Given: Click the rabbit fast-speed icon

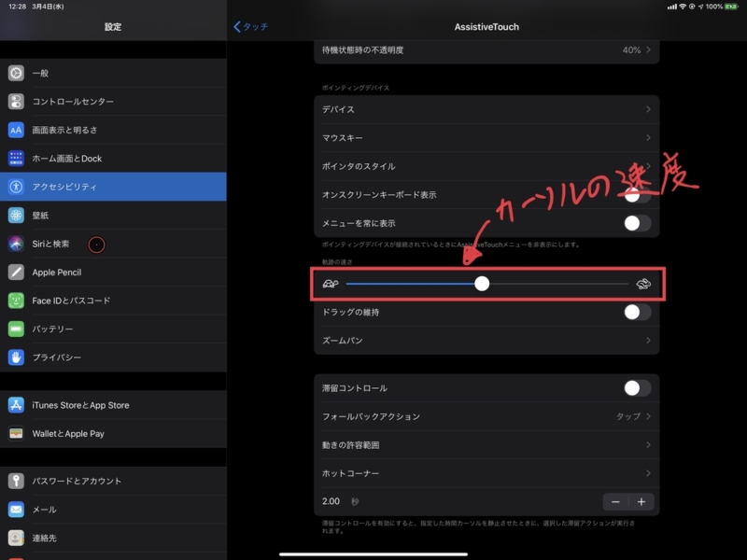Looking at the screenshot, I should (643, 284).
